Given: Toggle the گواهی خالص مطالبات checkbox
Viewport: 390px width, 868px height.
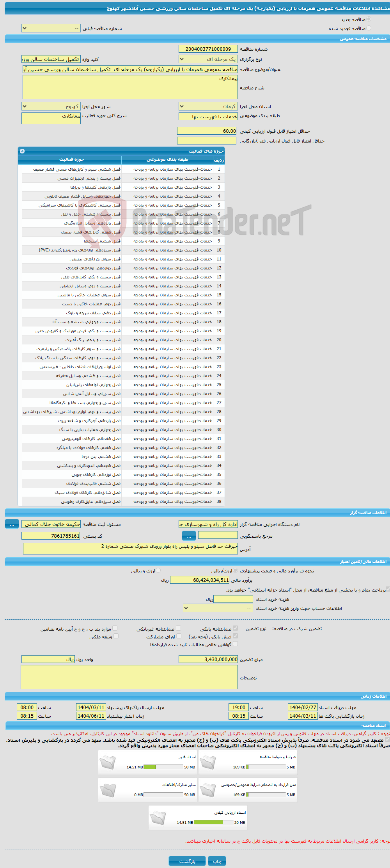Looking at the screenshot, I should (235, 644).
